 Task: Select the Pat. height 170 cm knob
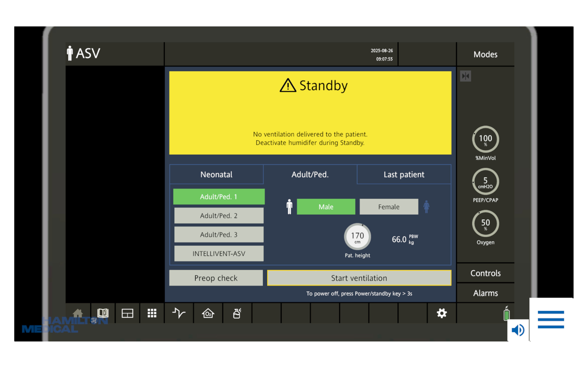[357, 237]
